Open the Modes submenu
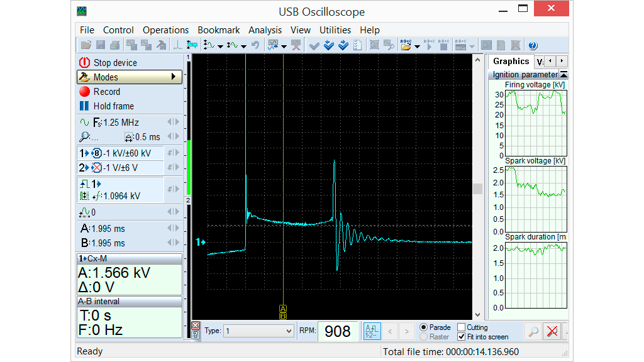 pyautogui.click(x=129, y=77)
